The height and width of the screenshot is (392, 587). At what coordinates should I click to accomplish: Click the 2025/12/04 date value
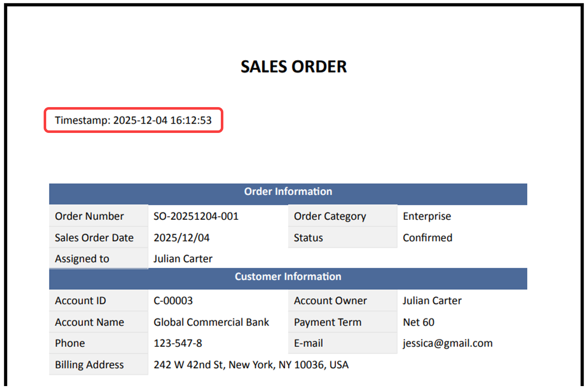[x=181, y=238]
